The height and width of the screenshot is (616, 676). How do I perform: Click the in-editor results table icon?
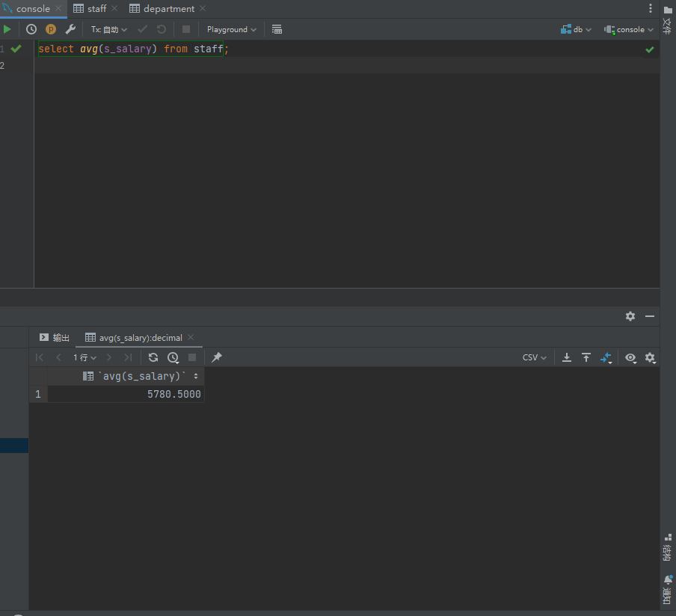point(277,29)
